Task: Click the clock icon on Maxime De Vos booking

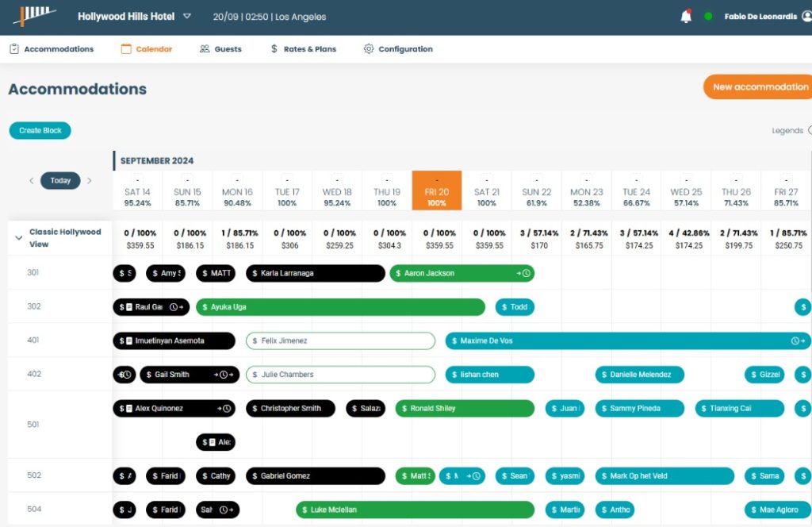Action: [x=795, y=341]
